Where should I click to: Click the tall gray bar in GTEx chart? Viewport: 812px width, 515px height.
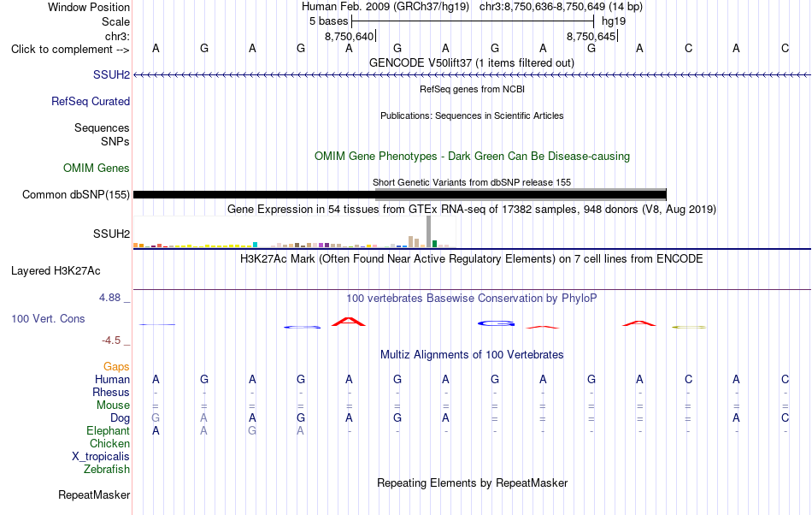click(428, 232)
